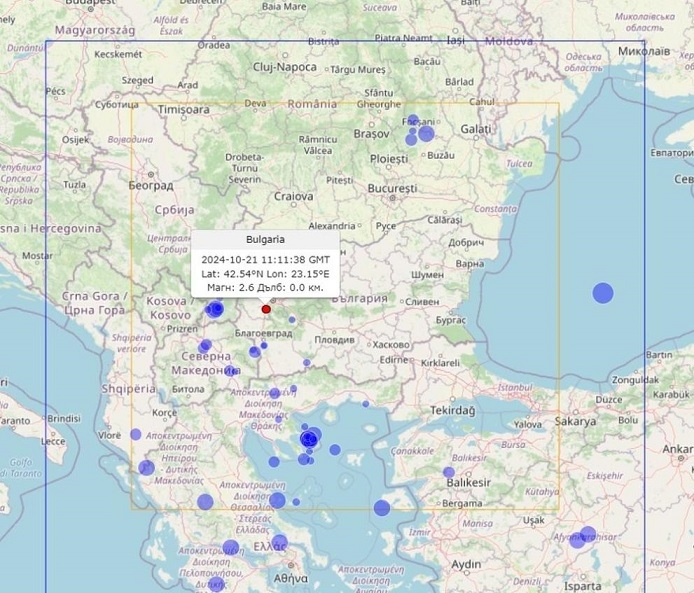The width and height of the screenshot is (694, 593).
Task: Select the large blue marker in the Black Sea
Action: click(603, 293)
